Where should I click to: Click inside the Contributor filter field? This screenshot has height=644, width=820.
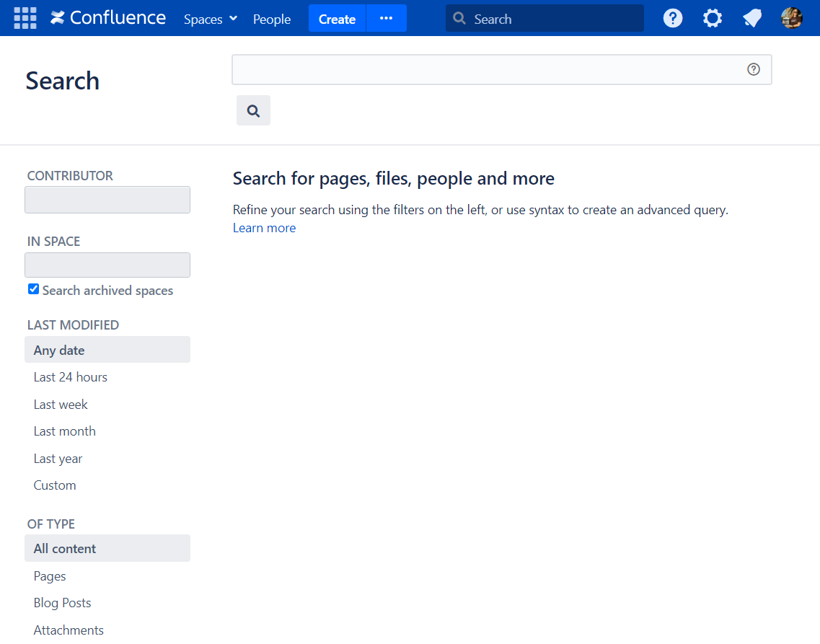pyautogui.click(x=107, y=200)
